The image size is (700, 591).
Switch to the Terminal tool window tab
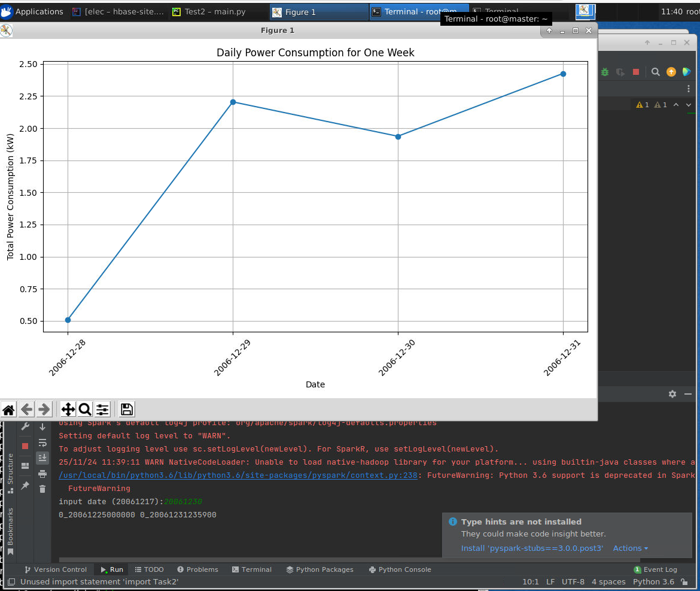tap(251, 569)
